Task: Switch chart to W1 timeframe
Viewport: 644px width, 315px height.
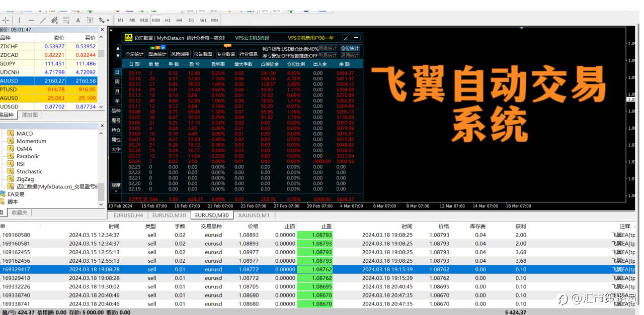Action: pos(203,20)
